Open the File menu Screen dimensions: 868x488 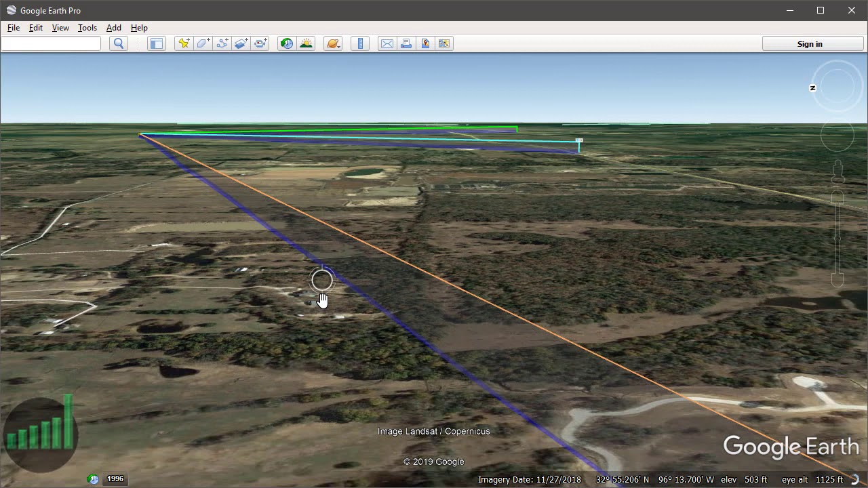[x=14, y=28]
